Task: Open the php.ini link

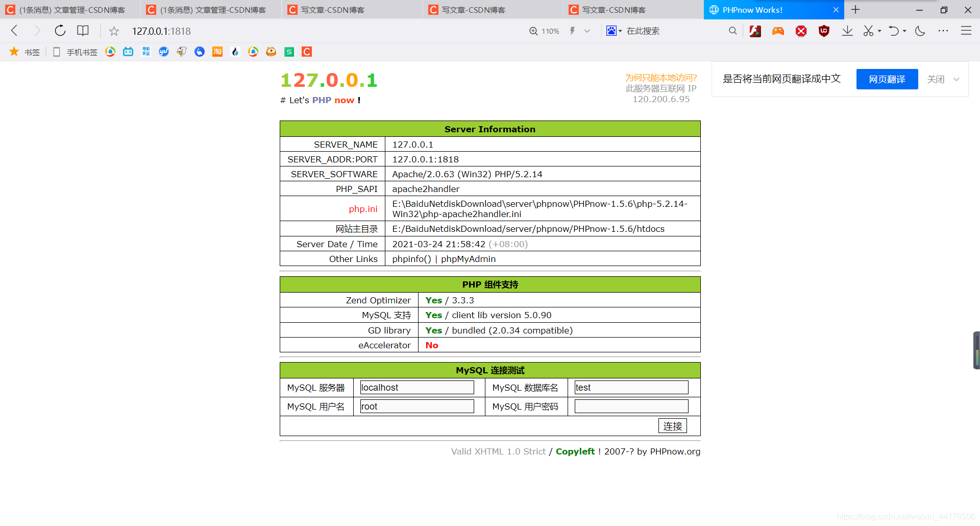Action: [x=363, y=209]
